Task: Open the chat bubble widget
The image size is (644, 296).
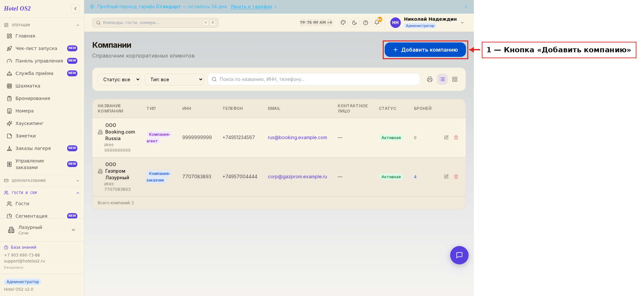Action: (459, 255)
